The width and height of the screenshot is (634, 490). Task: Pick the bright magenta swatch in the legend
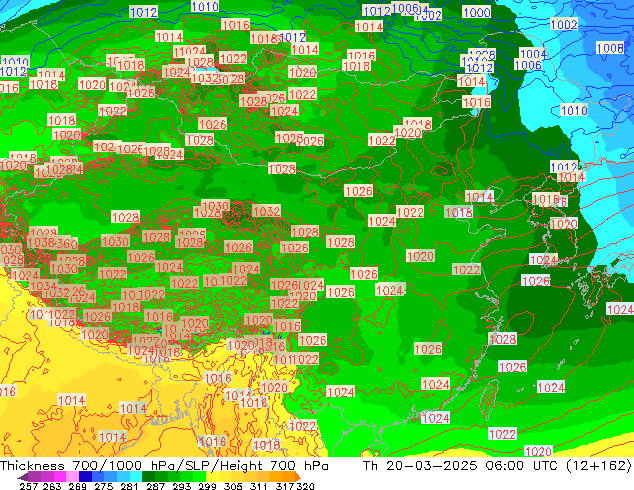coord(60,477)
